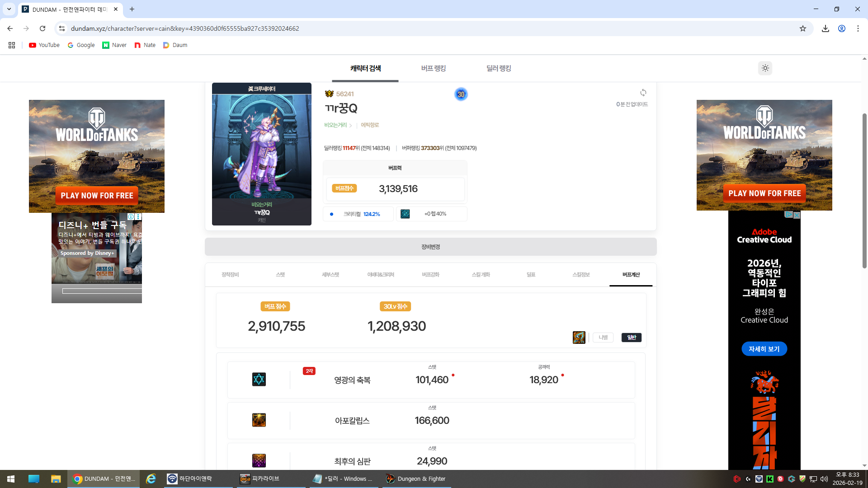
Task: Click the level 30 blue badge
Action: pos(461,94)
